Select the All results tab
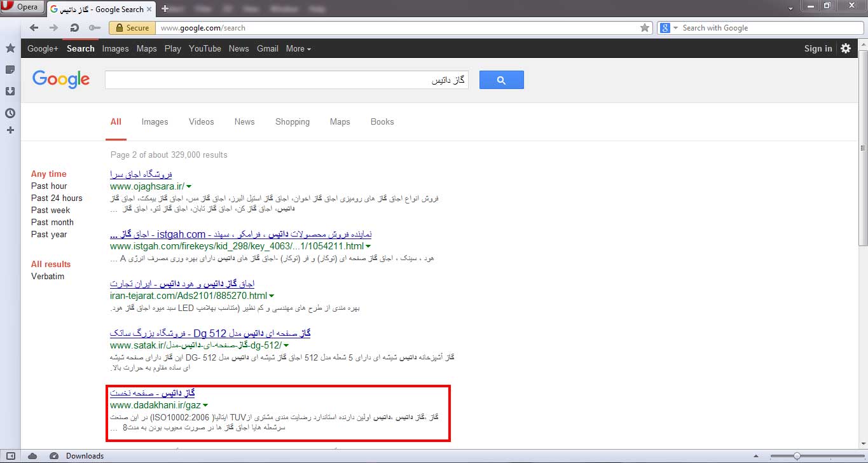868x463 pixels. click(116, 122)
